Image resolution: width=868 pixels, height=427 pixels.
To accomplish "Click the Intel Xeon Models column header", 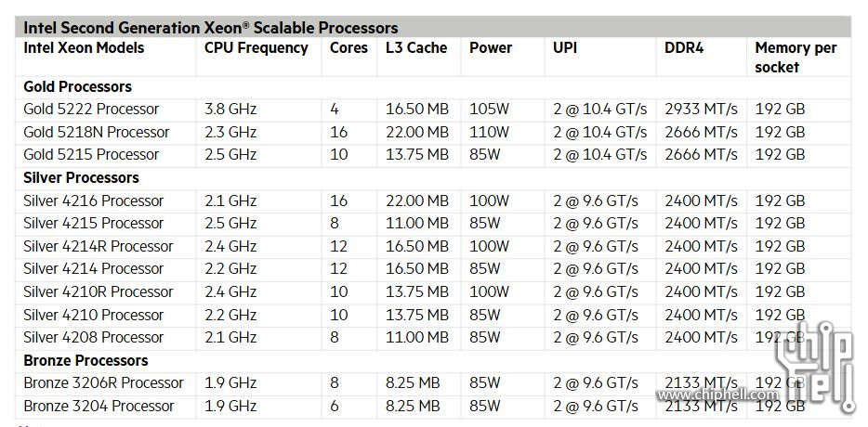I will point(84,47).
